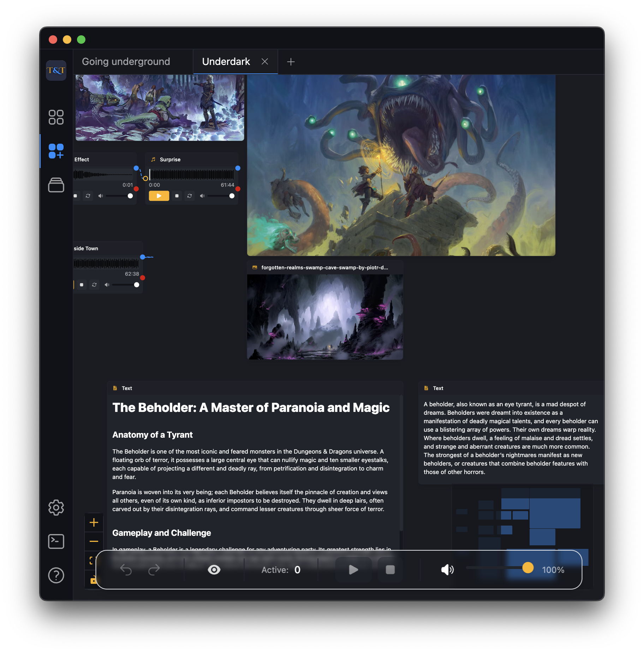Image resolution: width=644 pixels, height=653 pixels.
Task: Mute the Surprise track speaker icon
Action: [202, 196]
